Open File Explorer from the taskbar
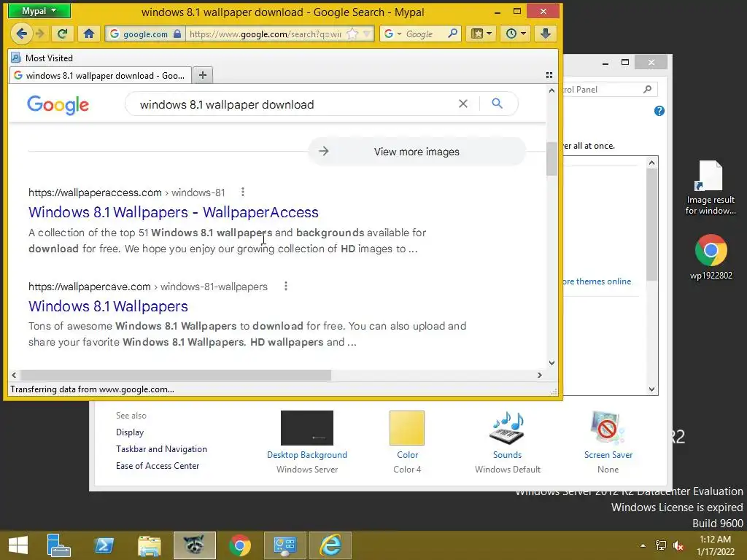747x560 pixels. pos(149,545)
